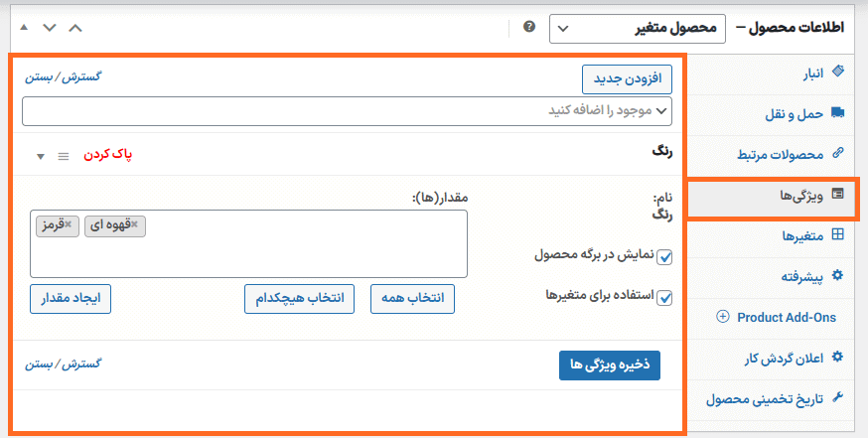
Task: Click the پیشرفته gear icon
Action: 838,275
